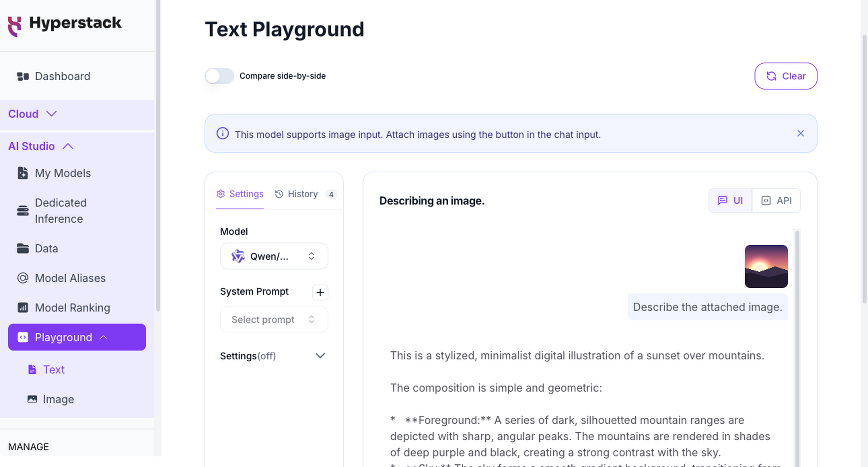
Task: Collapse the AI Studio section chevron
Action: click(x=68, y=146)
